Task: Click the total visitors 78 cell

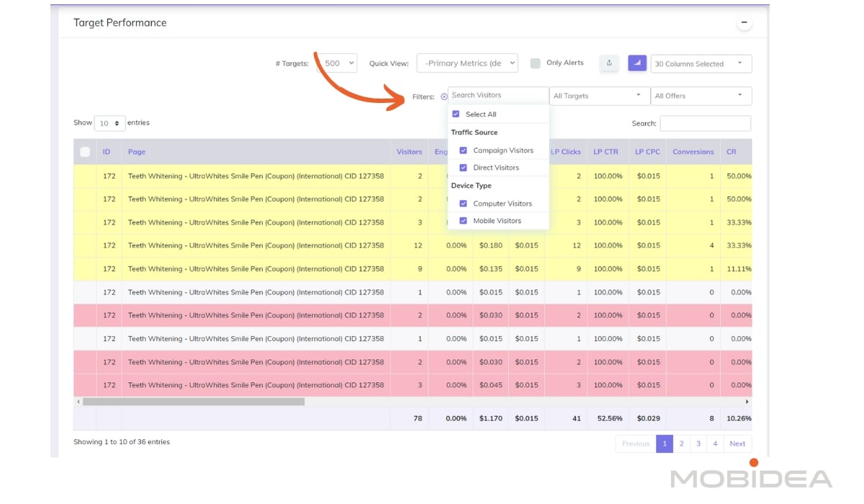Action: [409, 418]
